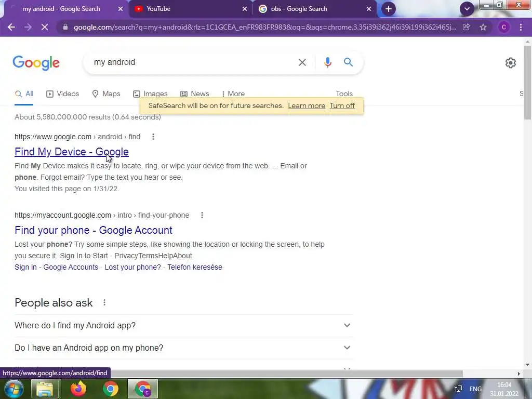Close the my android Google Search tab
Screen dimensions: 532x399
[121, 9]
